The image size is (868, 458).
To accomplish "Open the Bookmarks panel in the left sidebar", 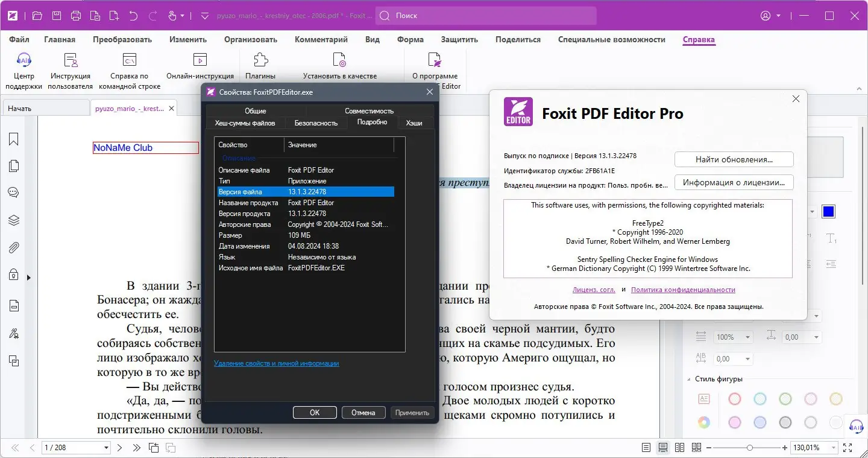I will pyautogui.click(x=13, y=138).
